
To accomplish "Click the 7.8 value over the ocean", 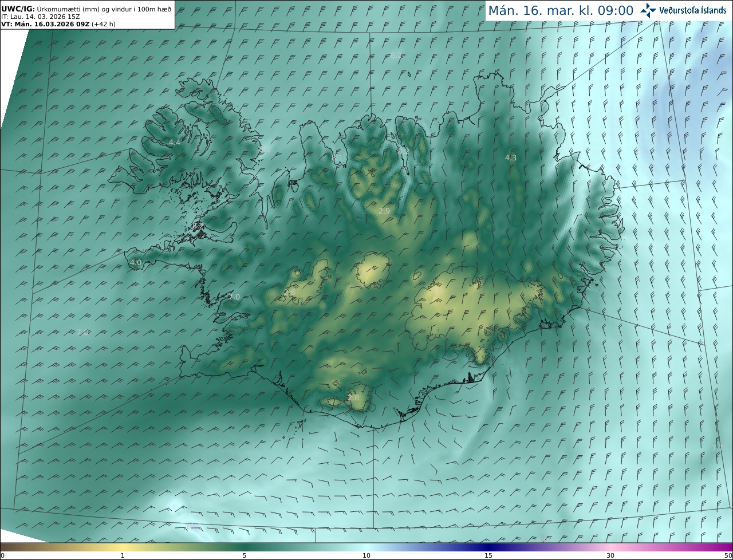I will (83, 333).
